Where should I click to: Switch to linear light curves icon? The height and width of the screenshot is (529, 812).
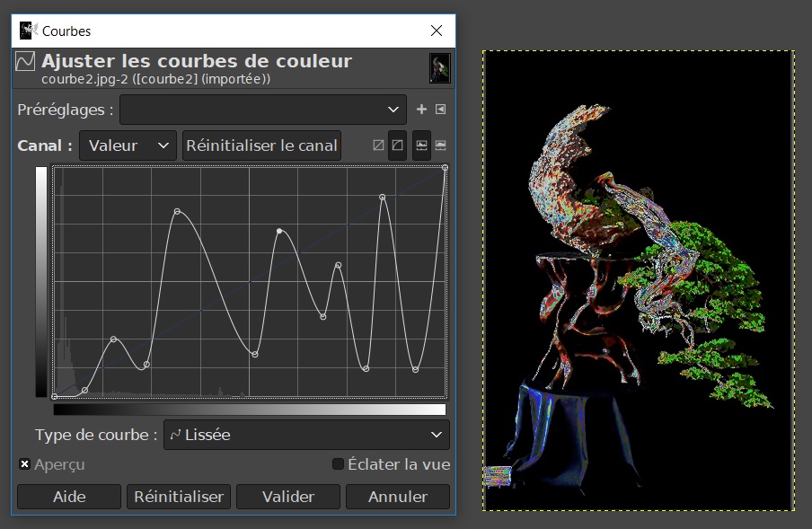pyautogui.click(x=378, y=145)
